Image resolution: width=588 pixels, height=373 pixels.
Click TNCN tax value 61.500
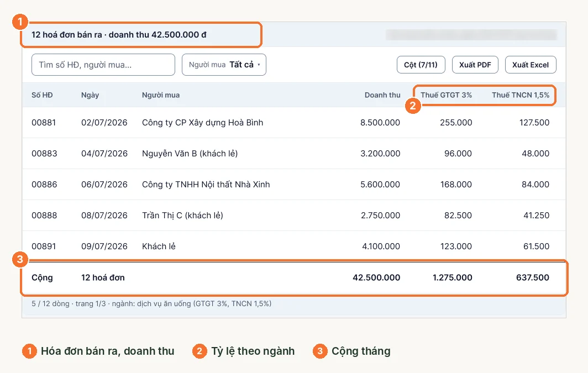coord(536,246)
